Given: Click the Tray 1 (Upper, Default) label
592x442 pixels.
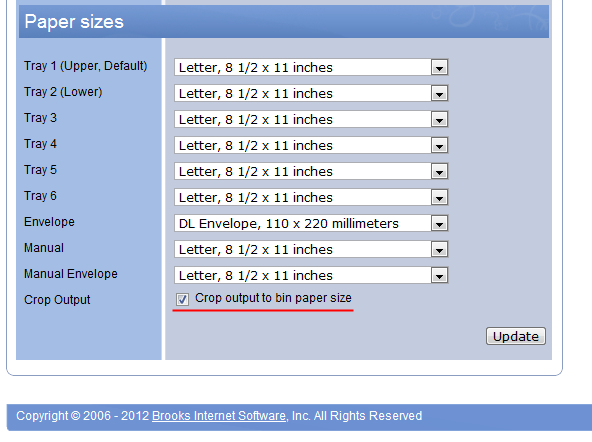Looking at the screenshot, I should [x=85, y=66].
